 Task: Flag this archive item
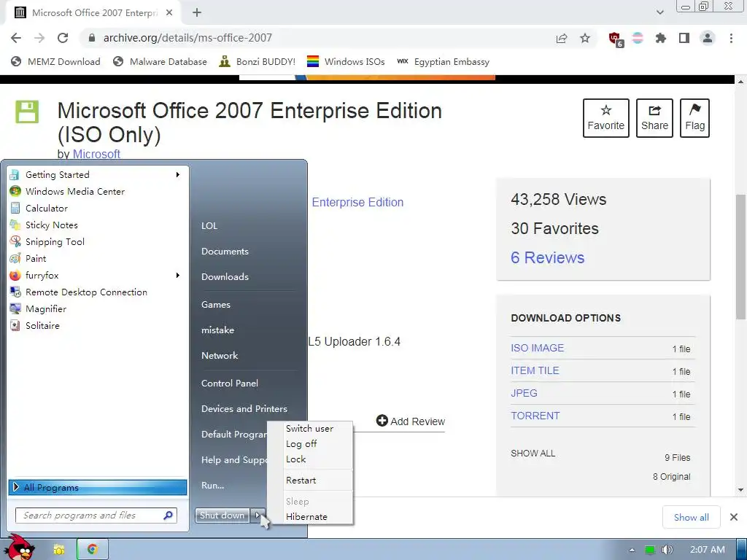(x=694, y=118)
